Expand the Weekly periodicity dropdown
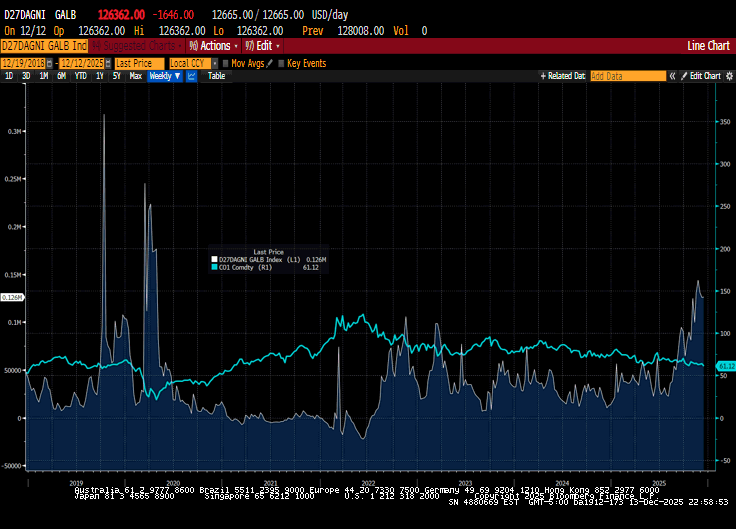This screenshot has height=529, width=736. point(165,76)
